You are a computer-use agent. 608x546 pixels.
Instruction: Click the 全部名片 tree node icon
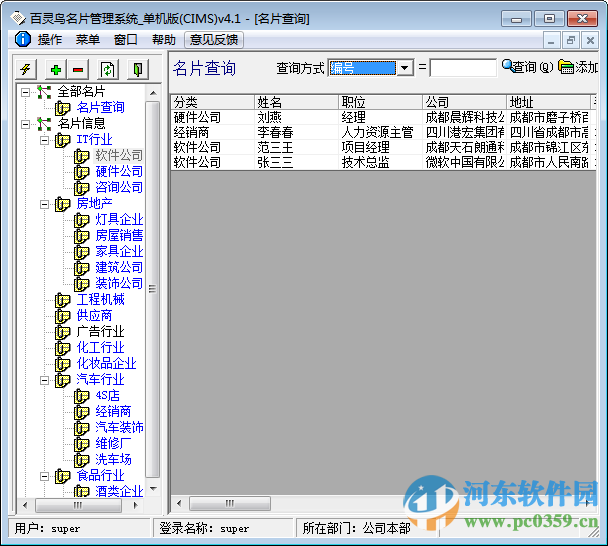44,92
